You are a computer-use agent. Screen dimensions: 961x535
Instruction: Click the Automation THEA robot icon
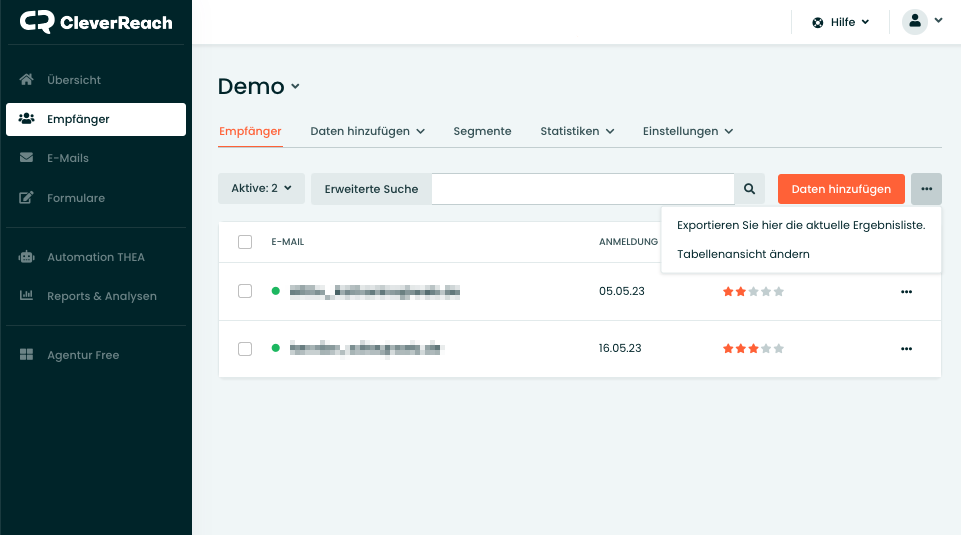click(26, 257)
